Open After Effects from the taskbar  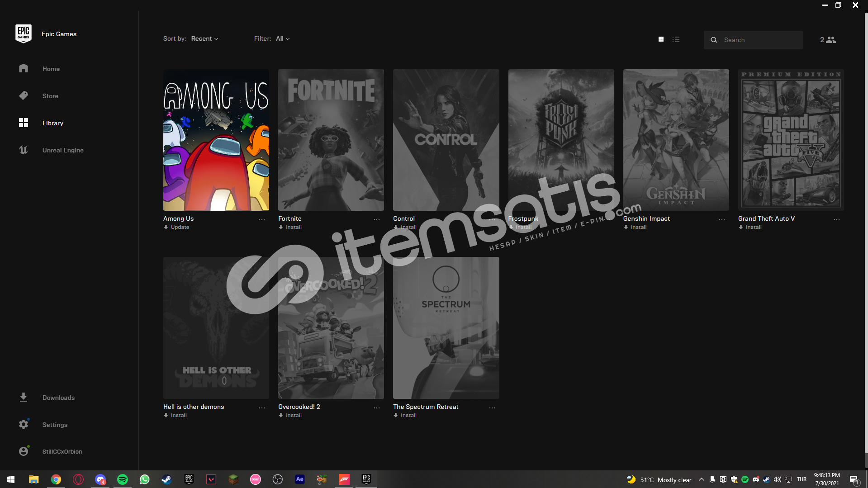(x=300, y=479)
